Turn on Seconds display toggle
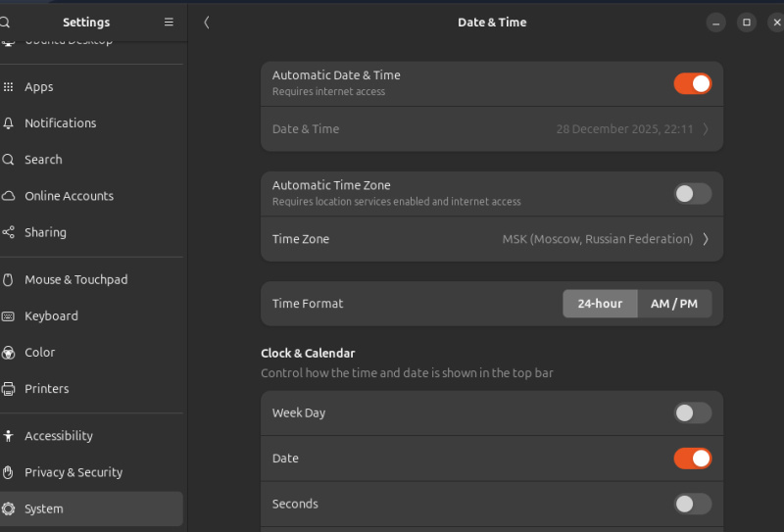 click(692, 505)
